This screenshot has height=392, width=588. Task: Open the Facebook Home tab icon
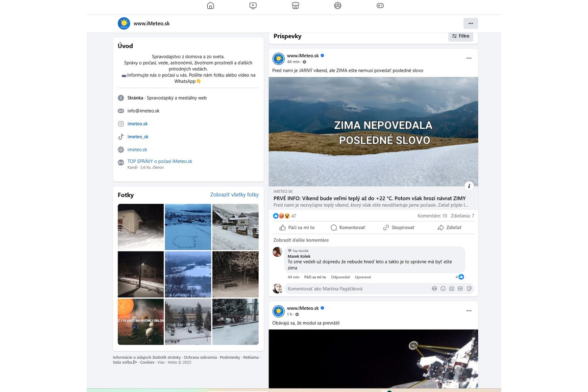tap(211, 6)
